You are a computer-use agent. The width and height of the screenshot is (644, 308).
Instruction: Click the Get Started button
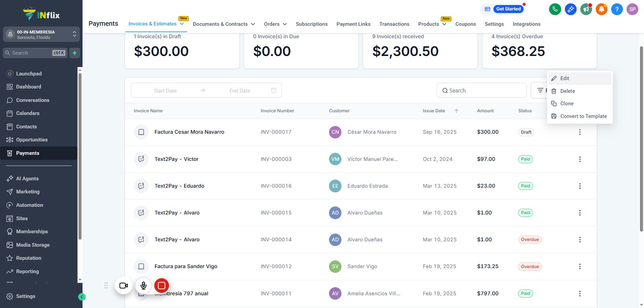tap(508, 9)
